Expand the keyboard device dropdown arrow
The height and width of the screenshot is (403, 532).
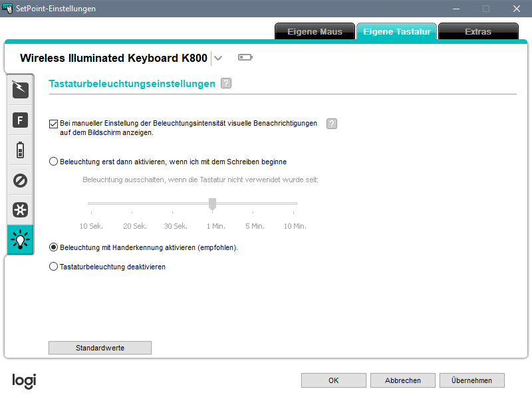[219, 58]
